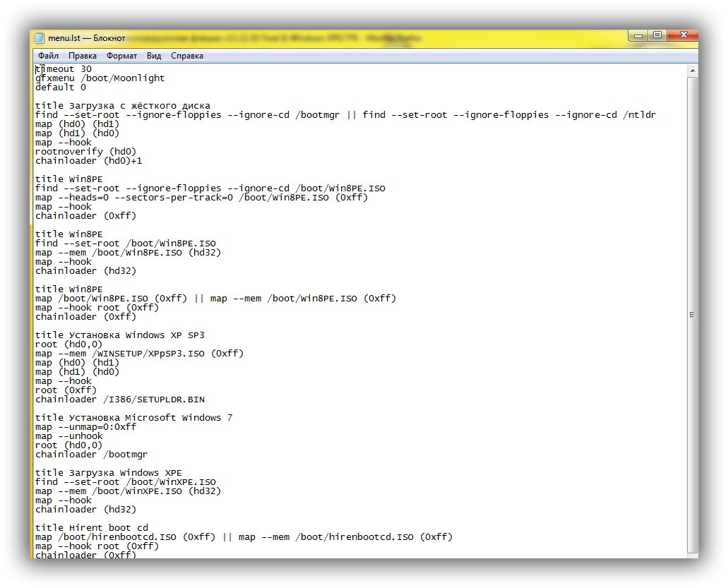Viewport: 728px width, 588px height.
Task: Click 'title Загрузка с жёсткого диска' line
Action: 123,106
